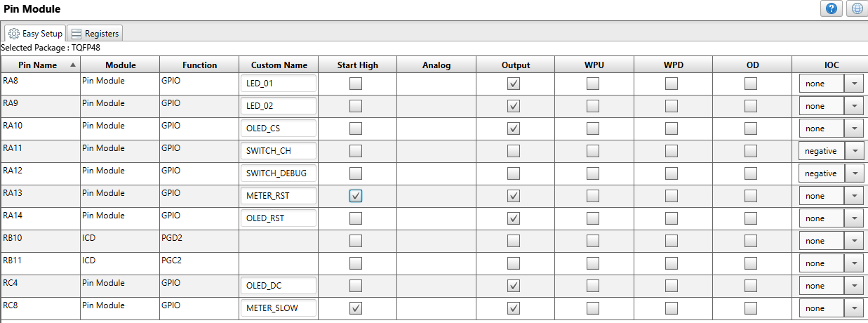Image resolution: width=868 pixels, height=323 pixels.
Task: Check WPU for RA11 SWITCH_CH
Action: (x=593, y=151)
